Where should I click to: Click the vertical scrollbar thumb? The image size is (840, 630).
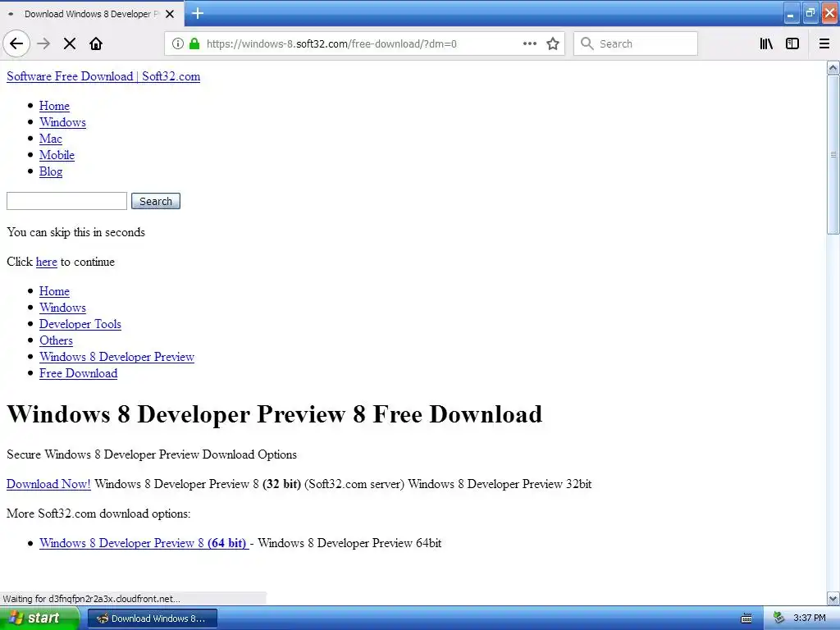[833, 154]
